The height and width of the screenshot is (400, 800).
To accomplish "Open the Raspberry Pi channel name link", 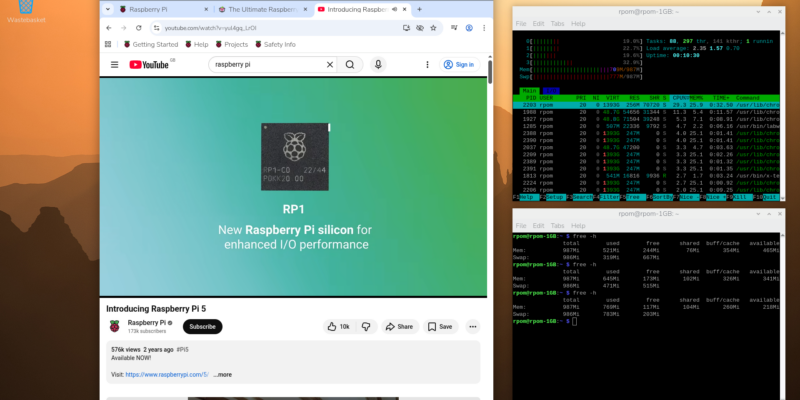I will (146, 322).
